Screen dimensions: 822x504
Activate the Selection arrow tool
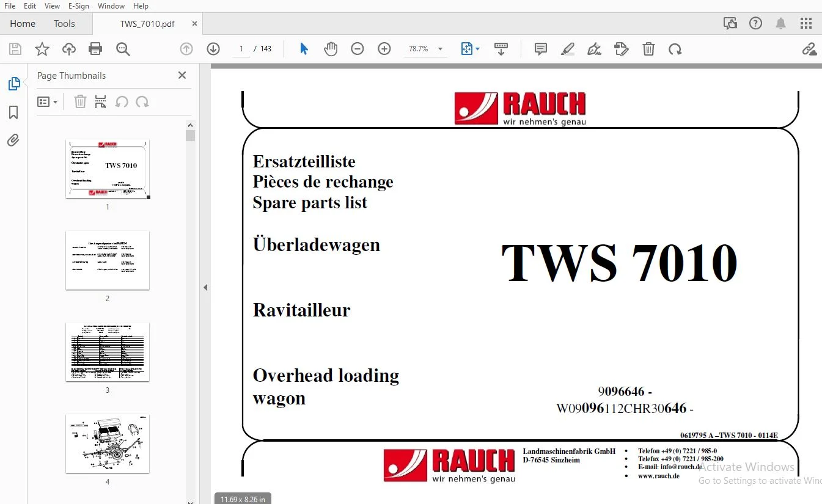point(304,49)
